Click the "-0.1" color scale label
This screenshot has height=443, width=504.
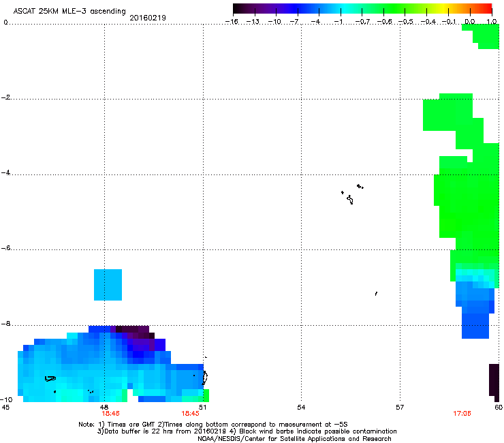pyautogui.click(x=450, y=22)
